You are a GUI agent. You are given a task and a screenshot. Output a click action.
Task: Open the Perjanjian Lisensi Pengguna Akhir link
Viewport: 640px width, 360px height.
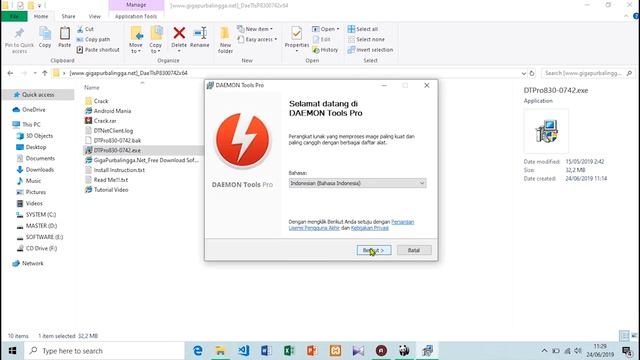[x=351, y=225]
